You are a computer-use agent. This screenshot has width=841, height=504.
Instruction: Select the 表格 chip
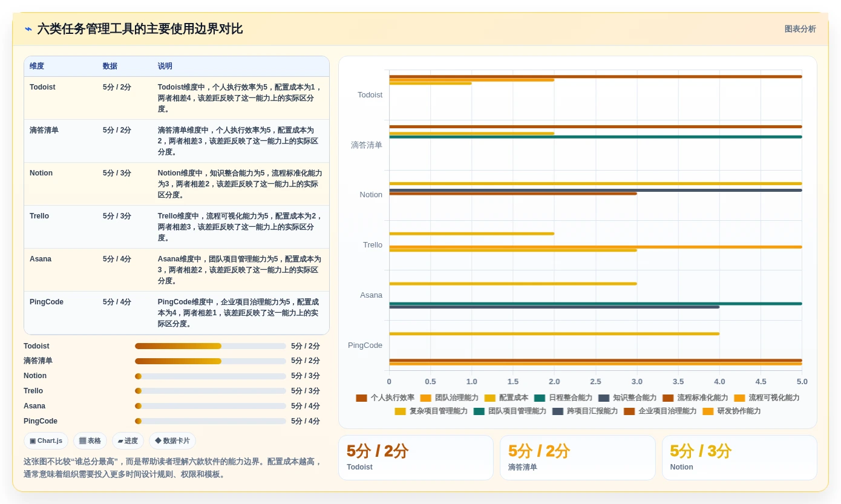click(90, 441)
